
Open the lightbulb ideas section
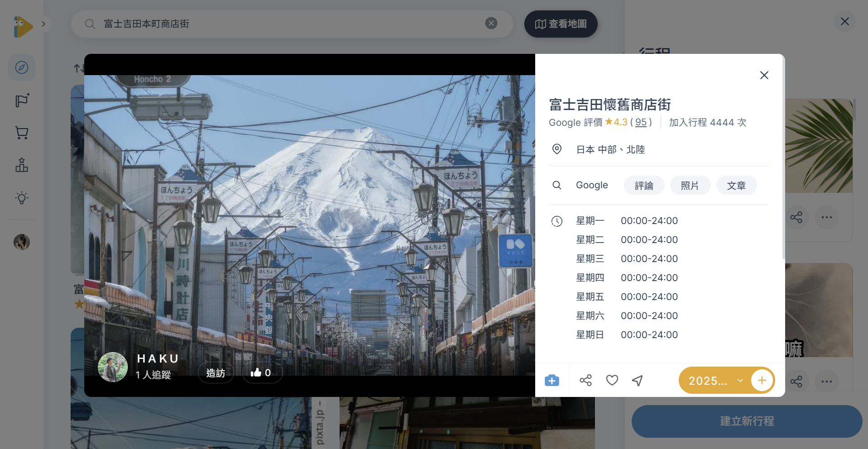click(x=21, y=198)
